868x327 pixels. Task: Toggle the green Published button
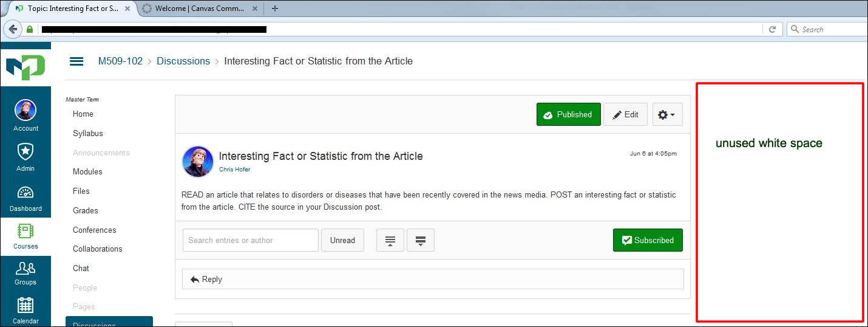pyautogui.click(x=568, y=114)
